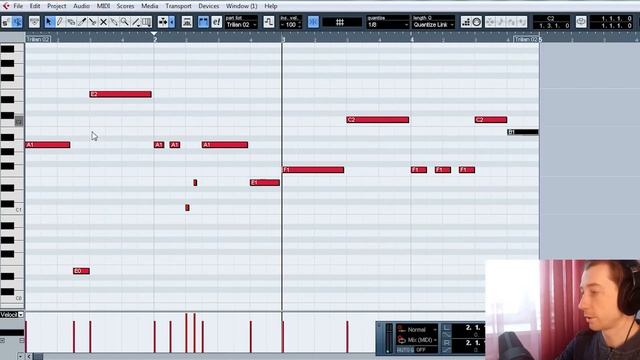640x360 pixels.
Task: Select the long F1 note at bar 3
Action: [x=313, y=170]
